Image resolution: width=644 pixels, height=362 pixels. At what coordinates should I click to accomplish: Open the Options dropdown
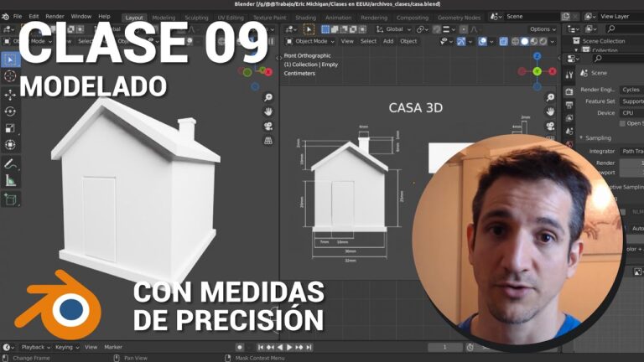543,29
